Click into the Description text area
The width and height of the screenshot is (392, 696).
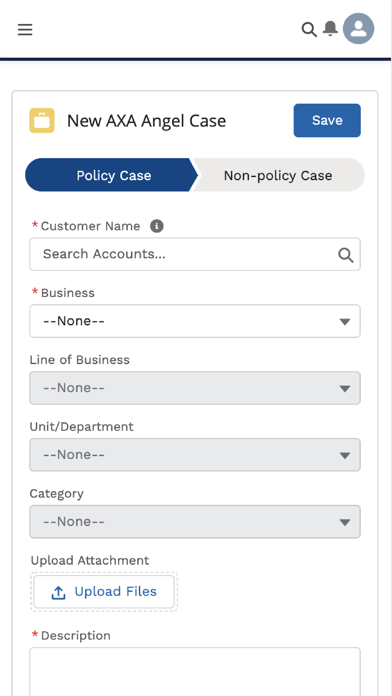[195, 671]
